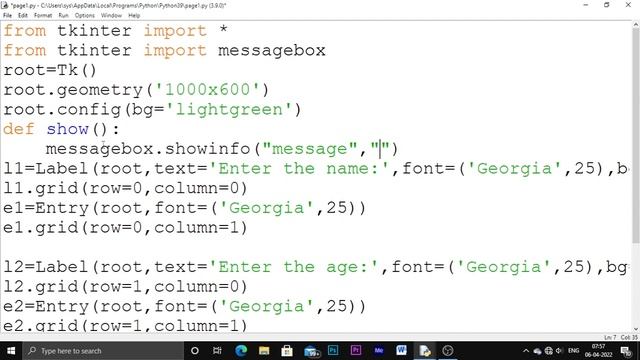Launch Media Encoder from the taskbar
640x360 pixels.
point(379,351)
